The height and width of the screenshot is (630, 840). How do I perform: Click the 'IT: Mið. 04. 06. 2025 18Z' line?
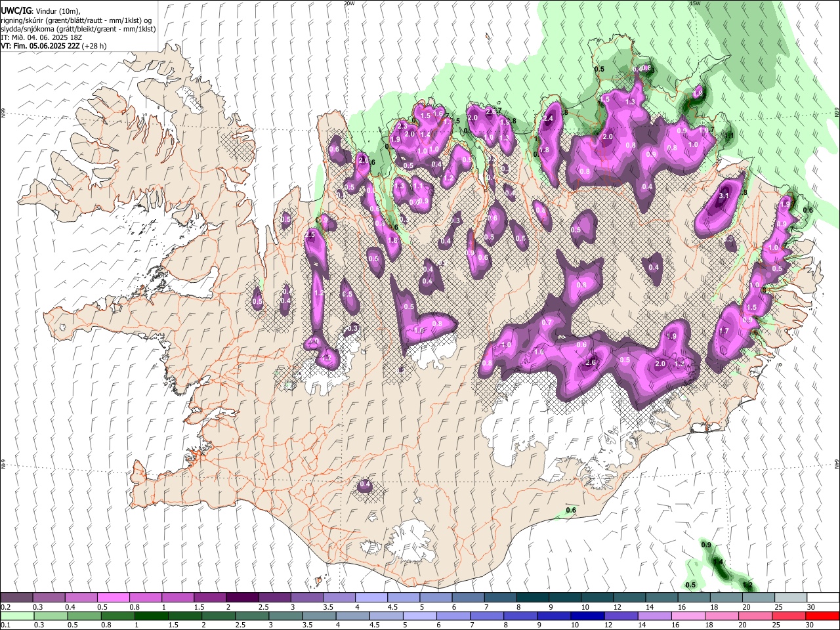pos(41,37)
